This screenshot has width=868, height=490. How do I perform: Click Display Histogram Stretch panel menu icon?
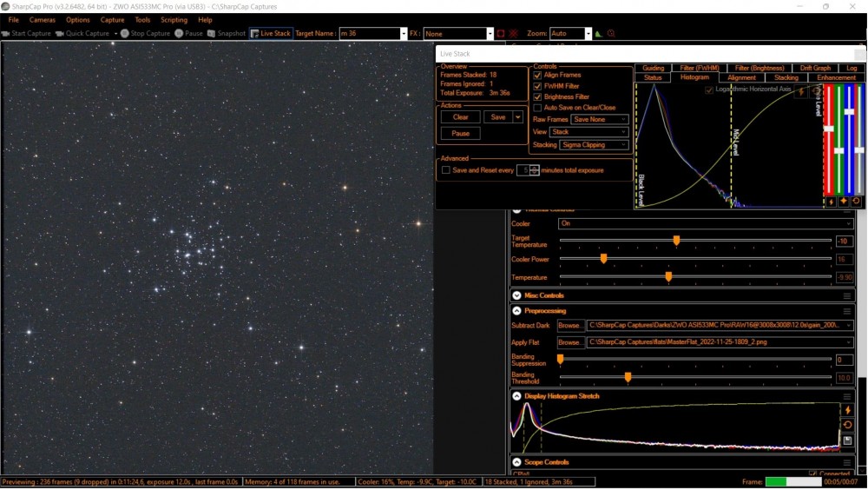[x=847, y=396]
